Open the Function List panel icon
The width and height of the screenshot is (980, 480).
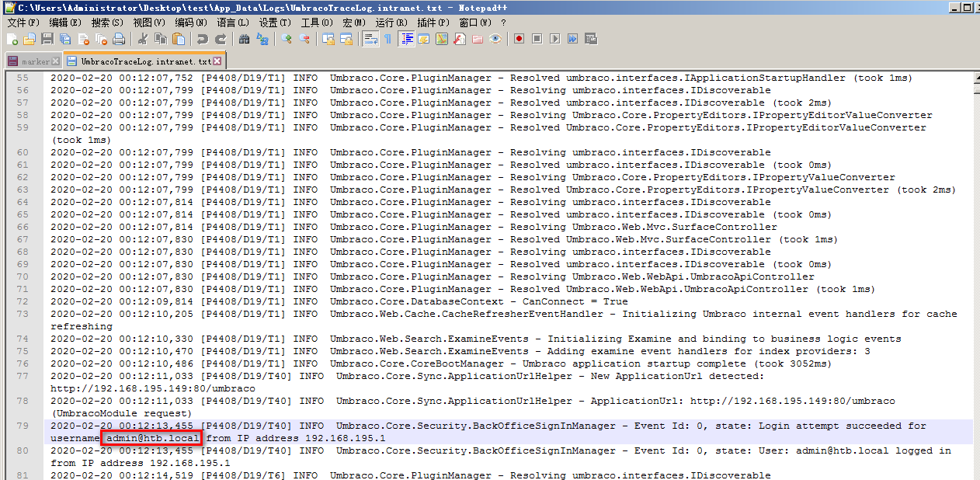[460, 39]
